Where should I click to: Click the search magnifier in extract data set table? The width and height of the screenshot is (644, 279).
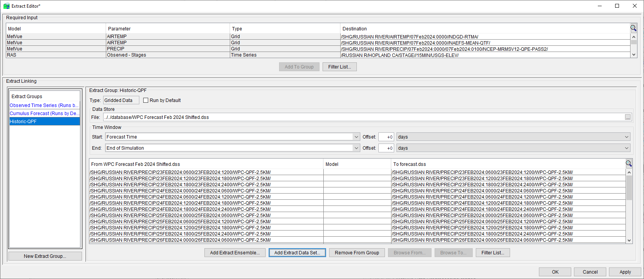coord(629,164)
